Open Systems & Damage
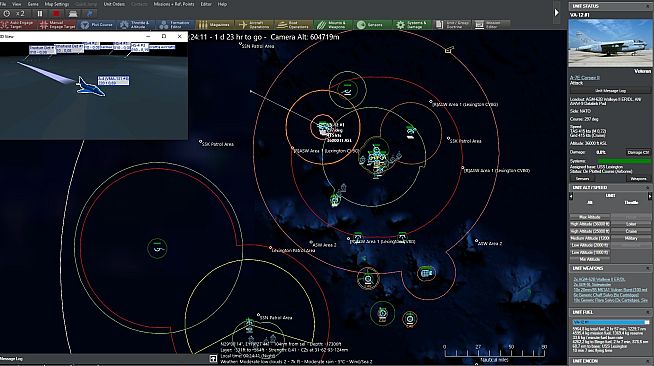Screen dimensions: 654x366 point(412,25)
